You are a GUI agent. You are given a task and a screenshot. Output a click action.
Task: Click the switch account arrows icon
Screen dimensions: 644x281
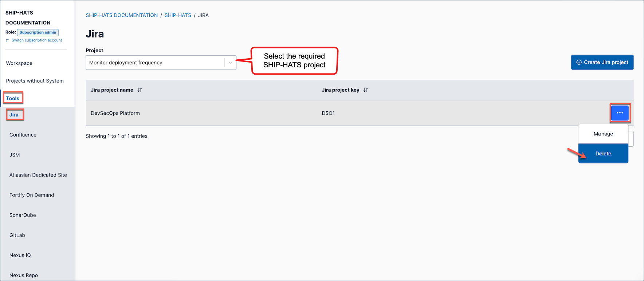[x=7, y=40]
